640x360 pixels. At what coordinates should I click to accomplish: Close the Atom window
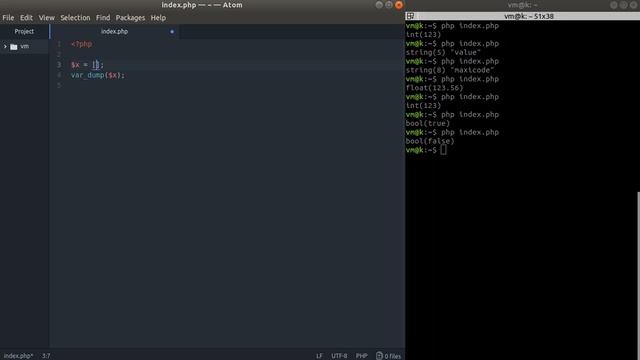[399, 5]
